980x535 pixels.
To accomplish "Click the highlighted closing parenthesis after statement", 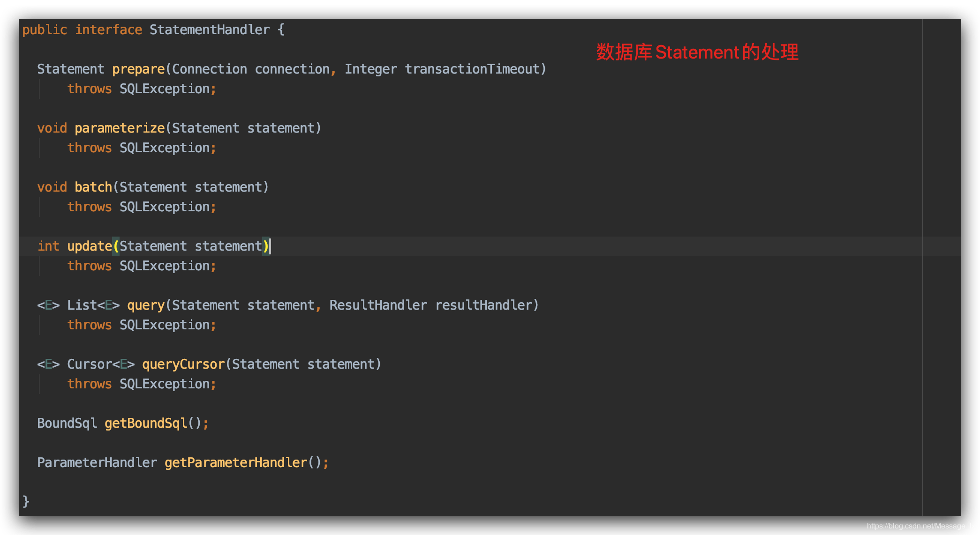I will coord(266,246).
